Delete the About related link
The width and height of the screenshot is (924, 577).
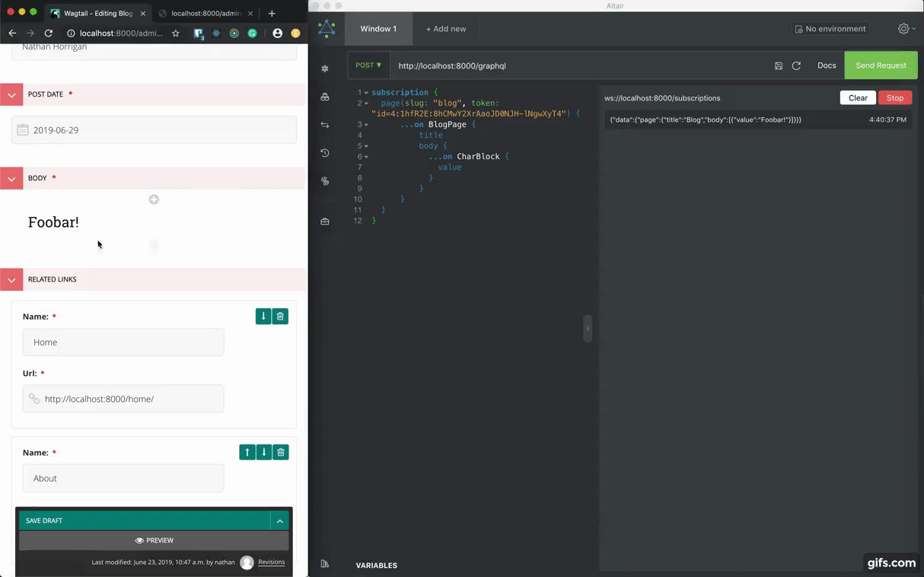pos(281,452)
